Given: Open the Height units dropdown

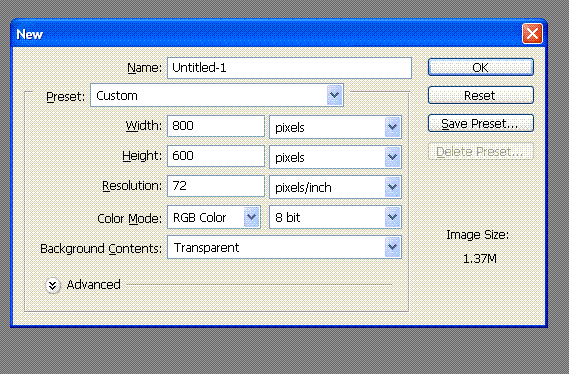Looking at the screenshot, I should pyautogui.click(x=335, y=157).
